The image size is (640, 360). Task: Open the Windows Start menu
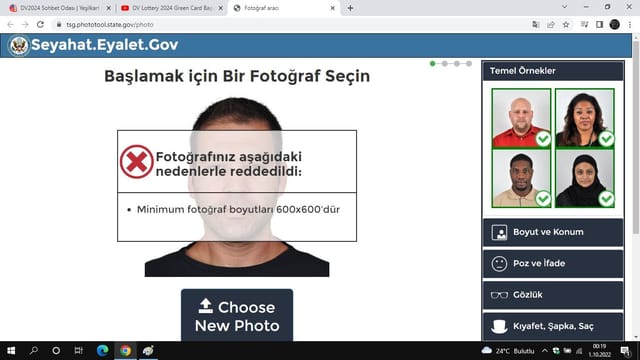[x=11, y=351]
